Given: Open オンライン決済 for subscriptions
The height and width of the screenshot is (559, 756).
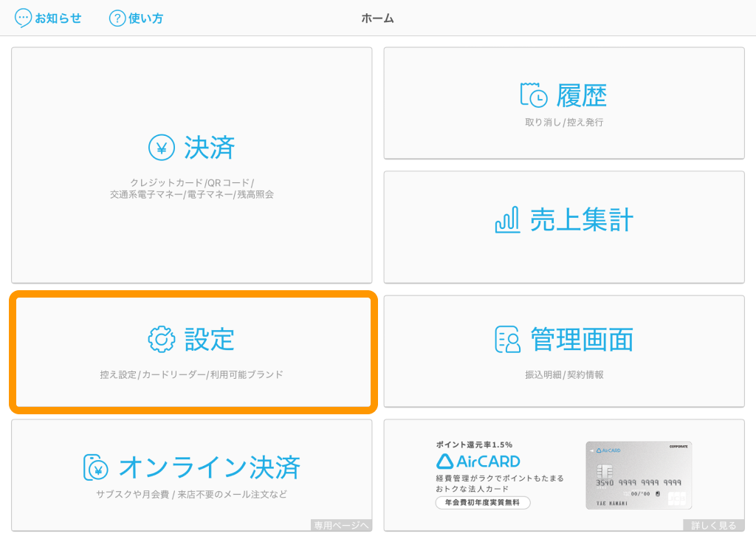Looking at the screenshot, I should pyautogui.click(x=192, y=475).
